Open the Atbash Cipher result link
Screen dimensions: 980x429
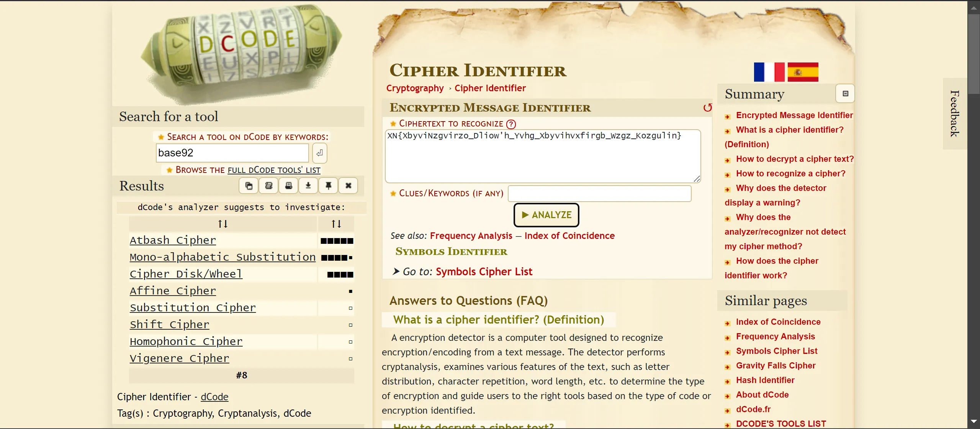point(173,240)
